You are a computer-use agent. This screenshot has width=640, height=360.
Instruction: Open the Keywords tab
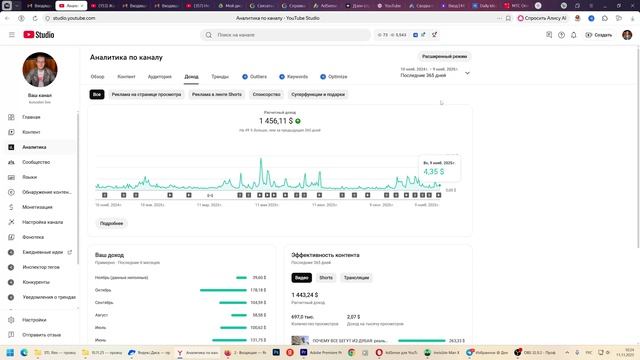293,77
